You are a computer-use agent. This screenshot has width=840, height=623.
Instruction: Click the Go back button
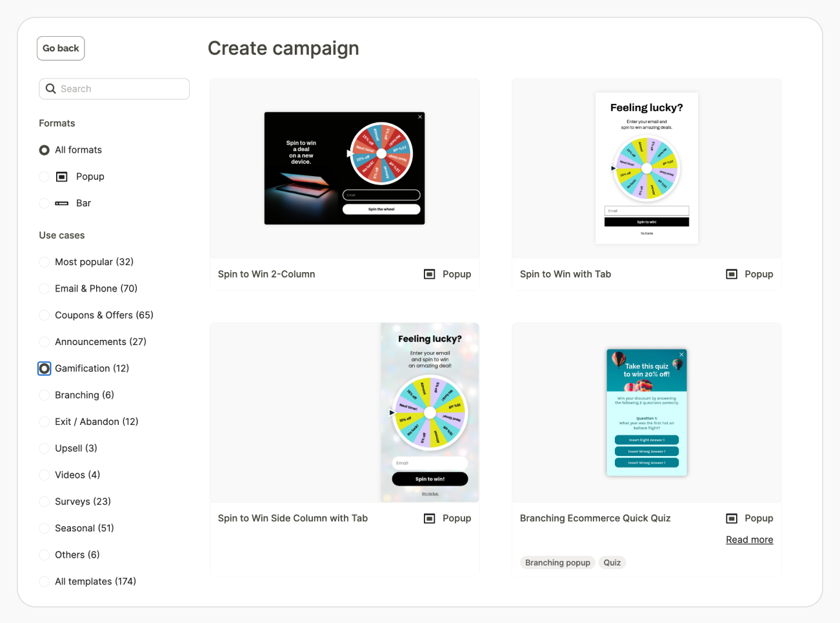click(x=61, y=48)
